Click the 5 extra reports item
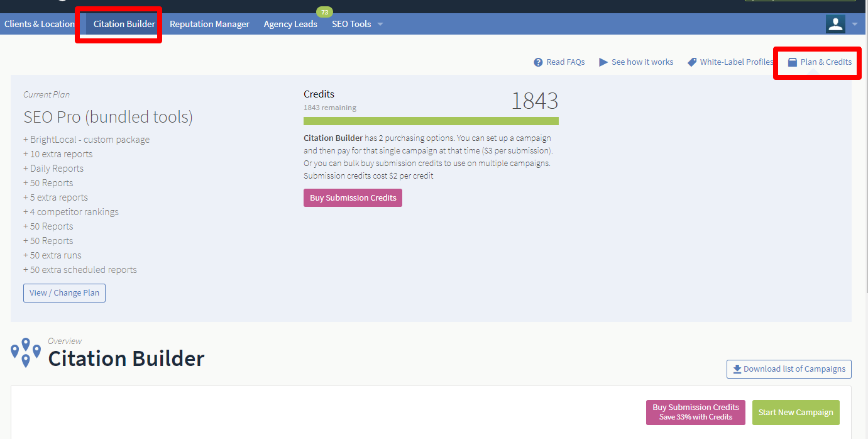Screen dimensions: 868x439 (55, 197)
